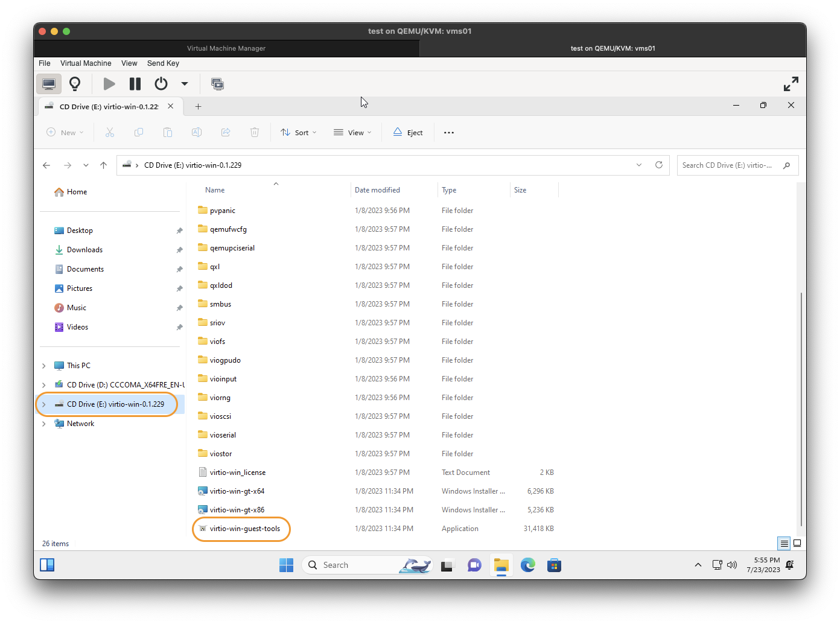Click the Cut scissors icon

point(110,133)
